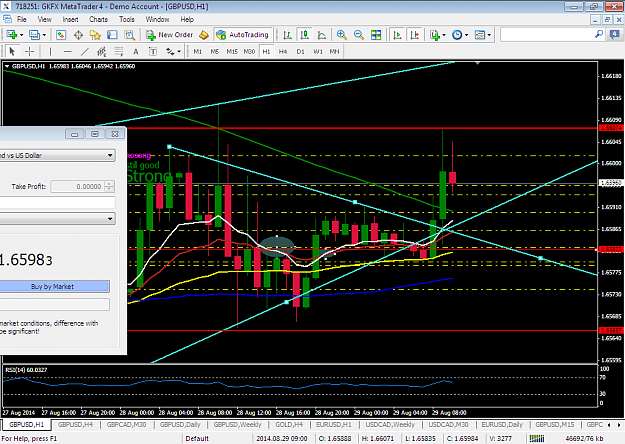The height and width of the screenshot is (444, 625).
Task: Click the Default profile status bar entry
Action: (x=197, y=438)
